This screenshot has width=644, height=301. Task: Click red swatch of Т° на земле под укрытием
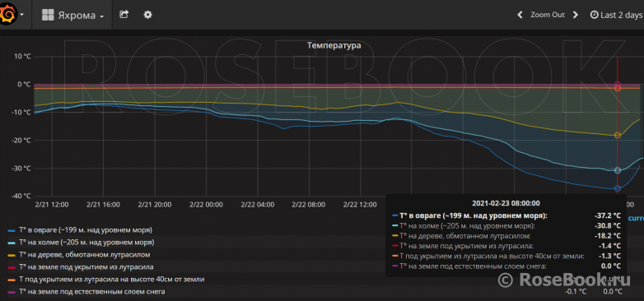tap(12, 268)
